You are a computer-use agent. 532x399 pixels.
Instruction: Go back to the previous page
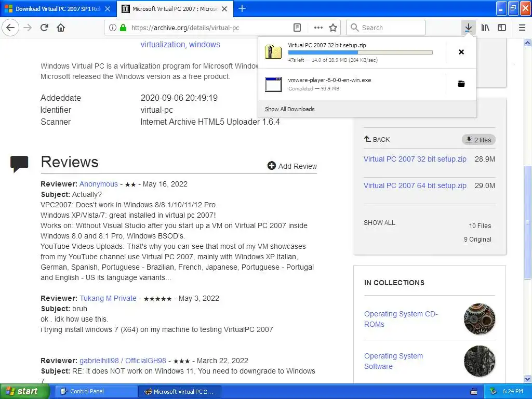pyautogui.click(x=10, y=28)
